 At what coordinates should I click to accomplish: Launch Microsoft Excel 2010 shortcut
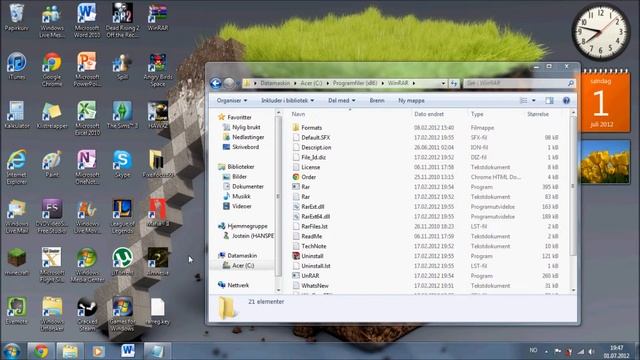(87, 118)
